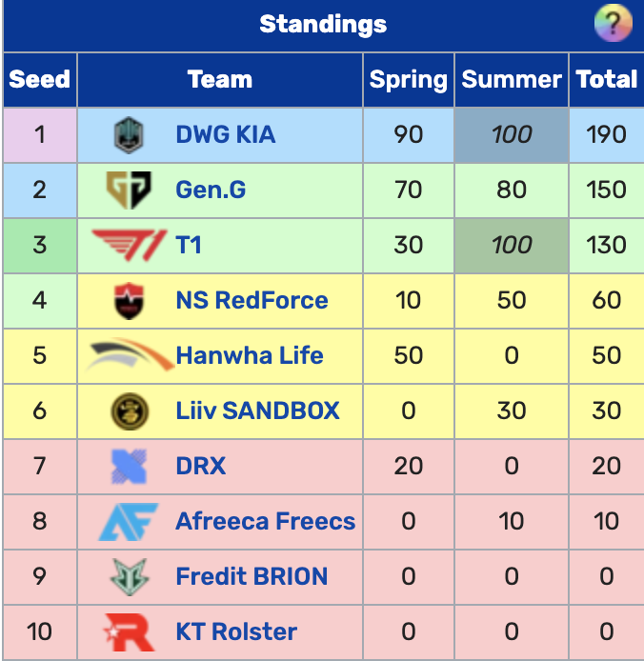This screenshot has width=644, height=661.
Task: Visit the Afreeca Freecs team page
Action: (265, 522)
